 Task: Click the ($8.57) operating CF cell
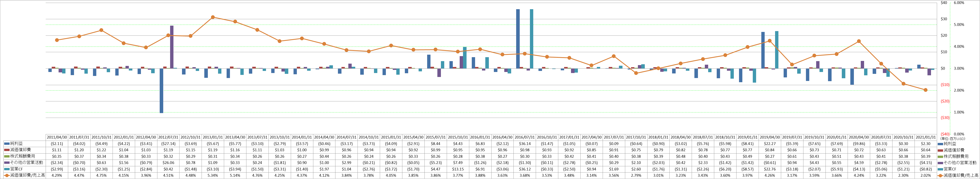(x=748, y=169)
